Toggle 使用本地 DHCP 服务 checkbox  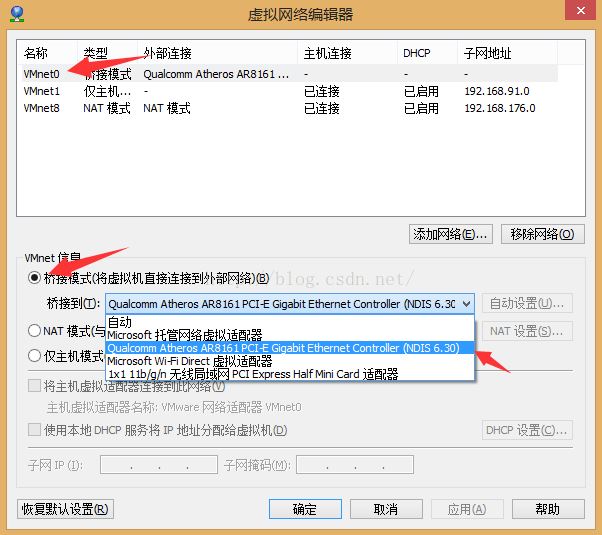35,429
